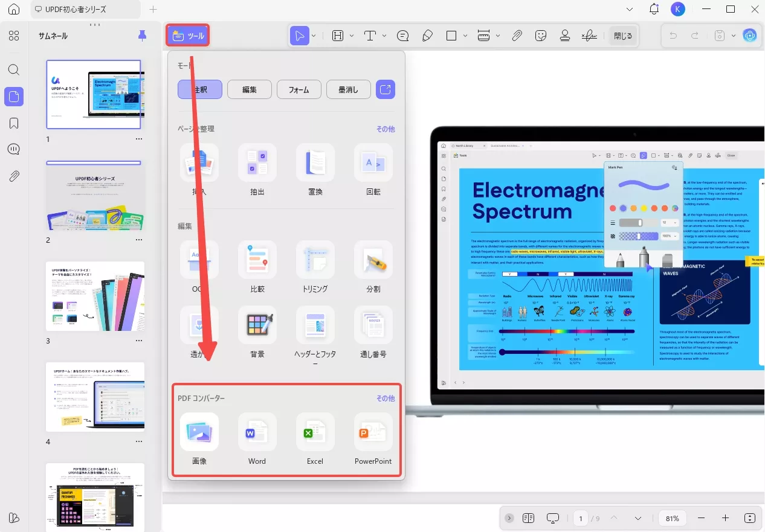Open the UPDF AI assistant icon
Screen dimensions: 765x532
pos(750,36)
